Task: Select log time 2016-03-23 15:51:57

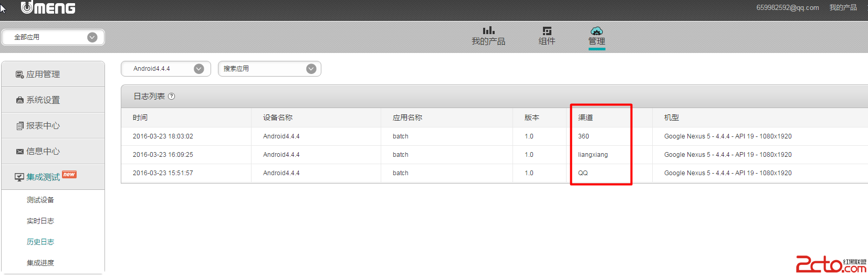Action: point(163,173)
